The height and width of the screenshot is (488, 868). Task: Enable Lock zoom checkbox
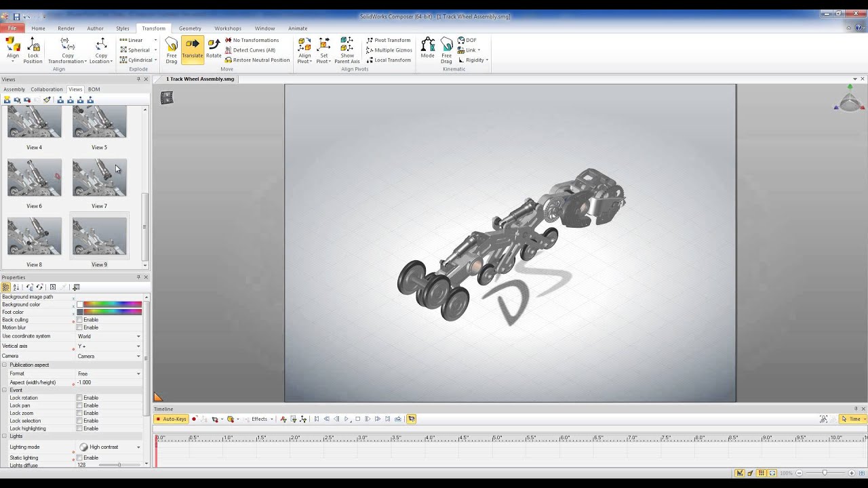[x=79, y=413]
